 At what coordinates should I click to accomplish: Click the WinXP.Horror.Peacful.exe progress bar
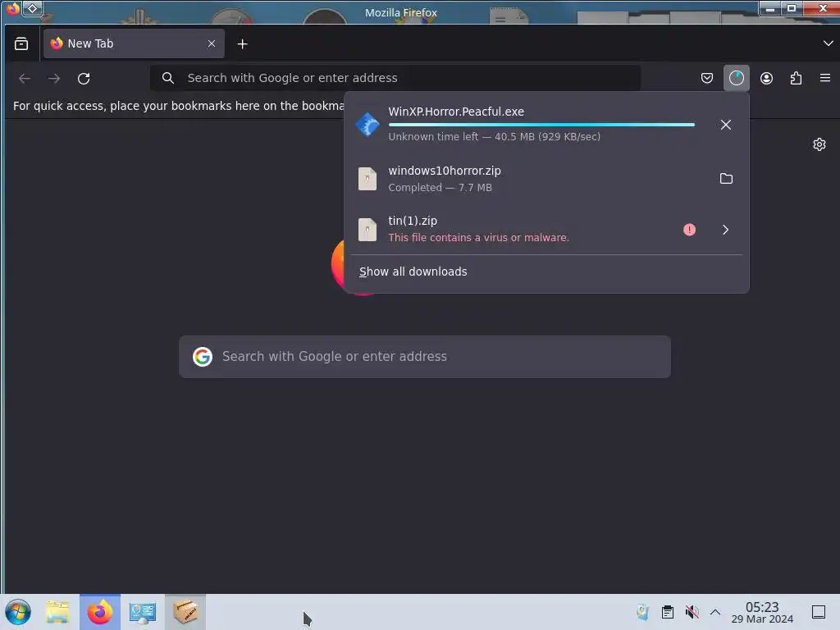[x=541, y=125]
